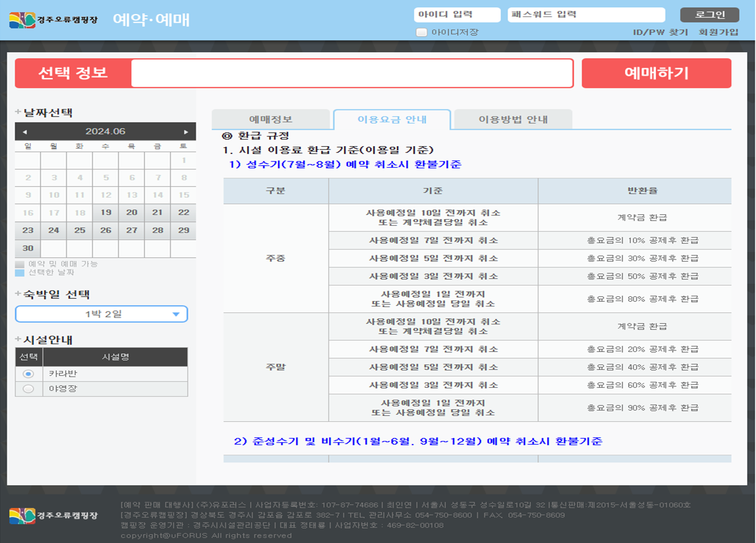
Task: Click the header 경주오류캠핑장 logo
Action: [53, 20]
